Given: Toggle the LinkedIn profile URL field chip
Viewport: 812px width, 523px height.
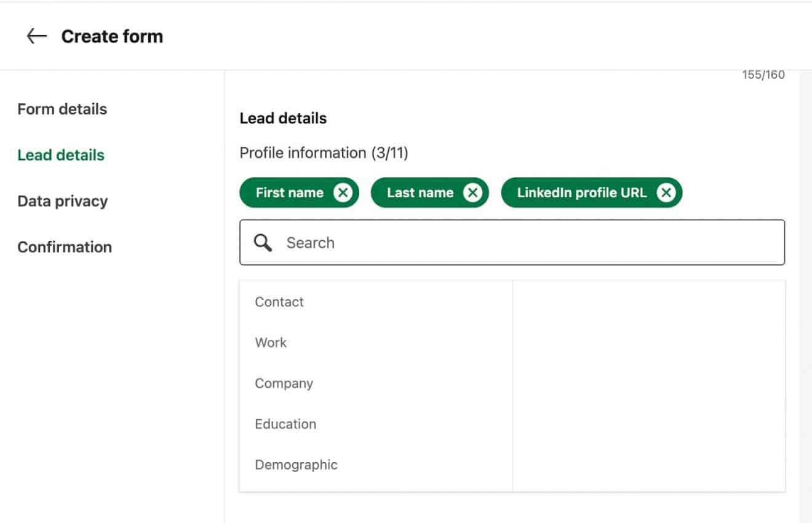Looking at the screenshot, I should pyautogui.click(x=581, y=192).
